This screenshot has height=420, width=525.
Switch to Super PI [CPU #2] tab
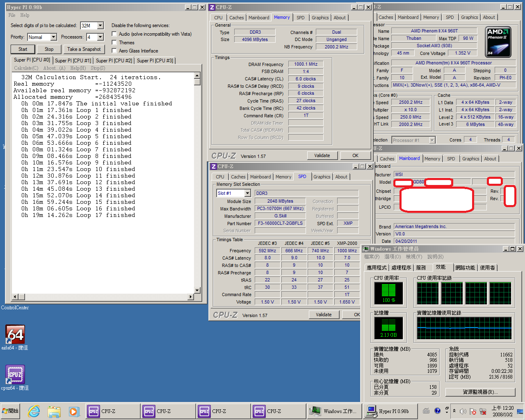[114, 60]
